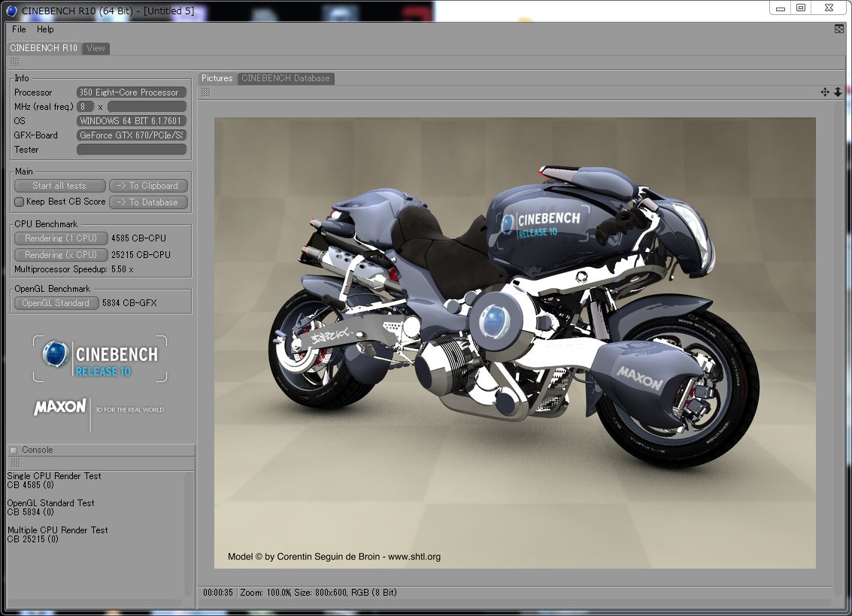
Task: Open the Help menu
Action: click(x=45, y=29)
